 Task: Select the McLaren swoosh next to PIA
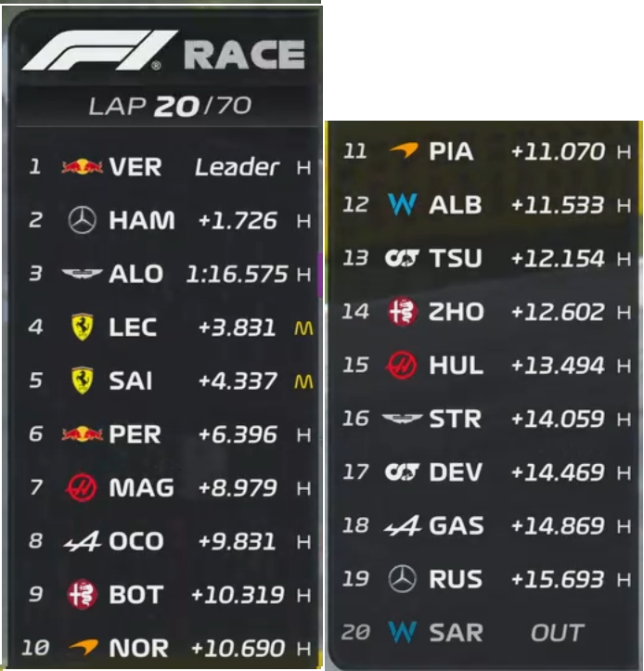pos(404,150)
